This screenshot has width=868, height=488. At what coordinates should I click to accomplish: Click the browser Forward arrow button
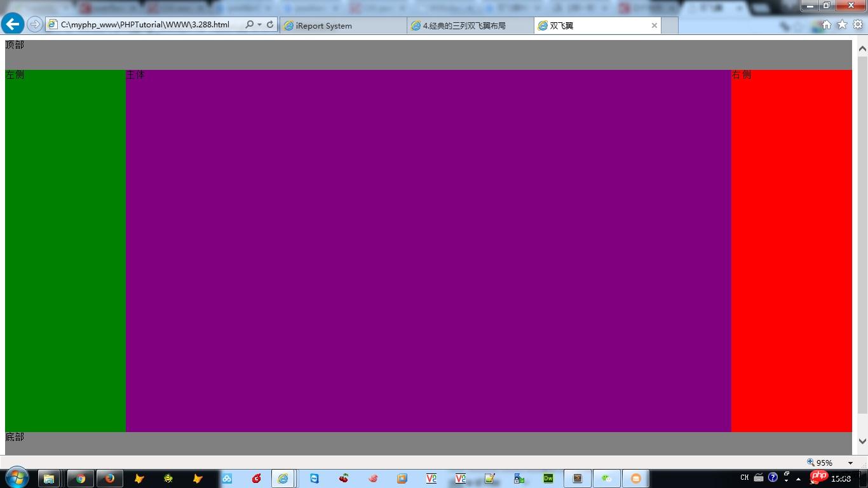tap(34, 25)
